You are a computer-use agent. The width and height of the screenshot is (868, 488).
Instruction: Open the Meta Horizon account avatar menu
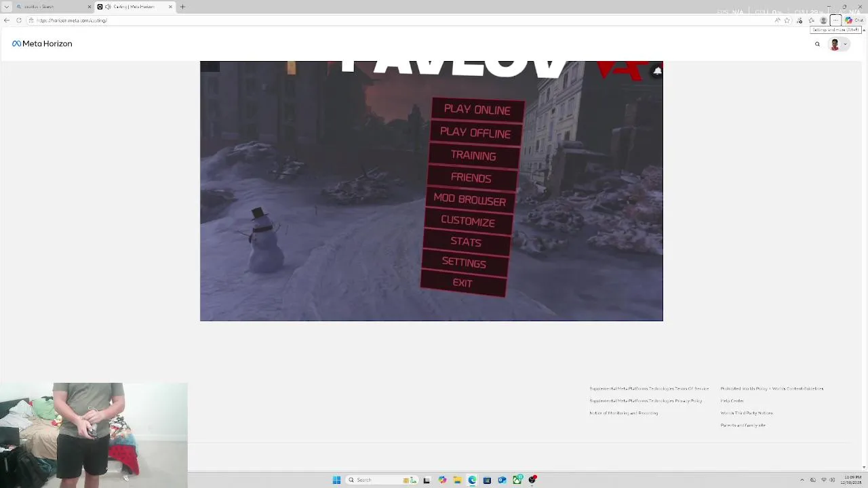click(839, 44)
